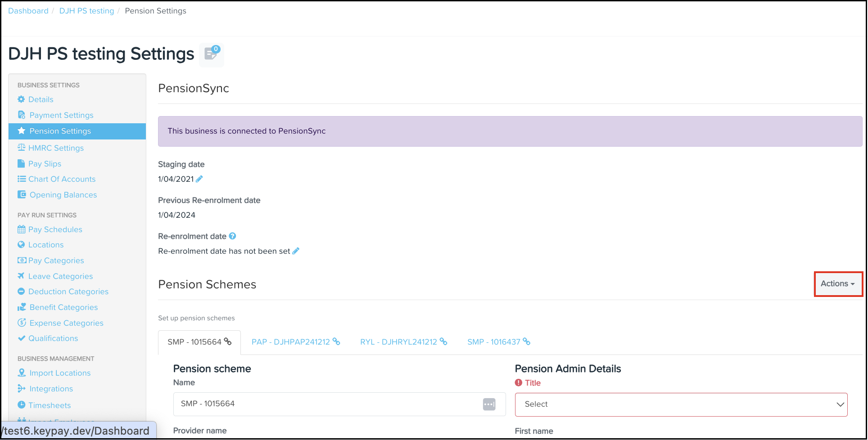Edit the staging date pencil icon
Image resolution: width=868 pixels, height=440 pixels.
coord(199,179)
